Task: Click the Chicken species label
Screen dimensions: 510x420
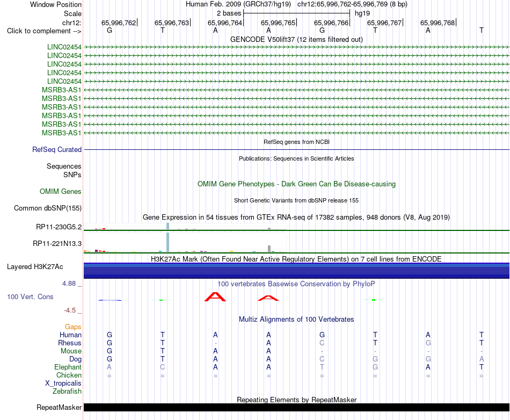Action: pyautogui.click(x=69, y=375)
